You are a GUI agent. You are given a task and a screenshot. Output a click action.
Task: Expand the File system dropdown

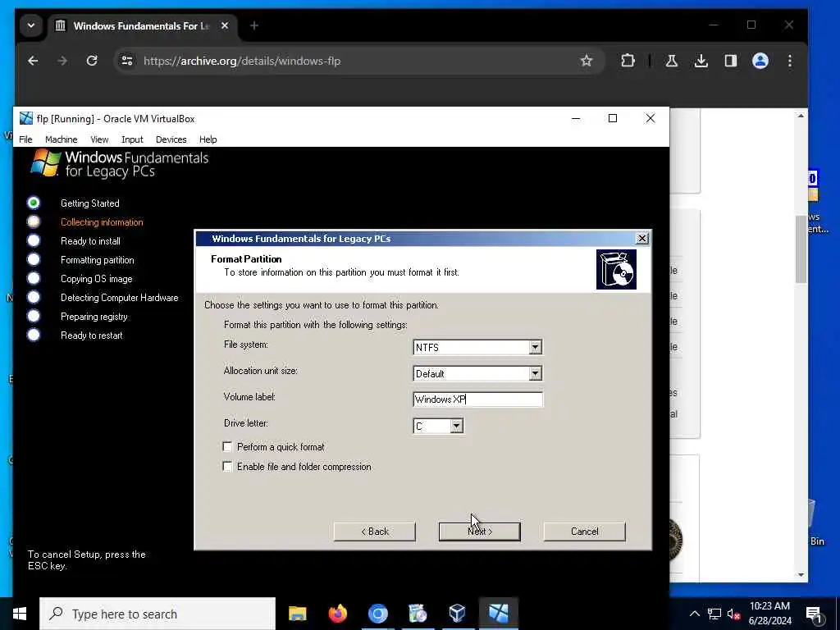535,347
